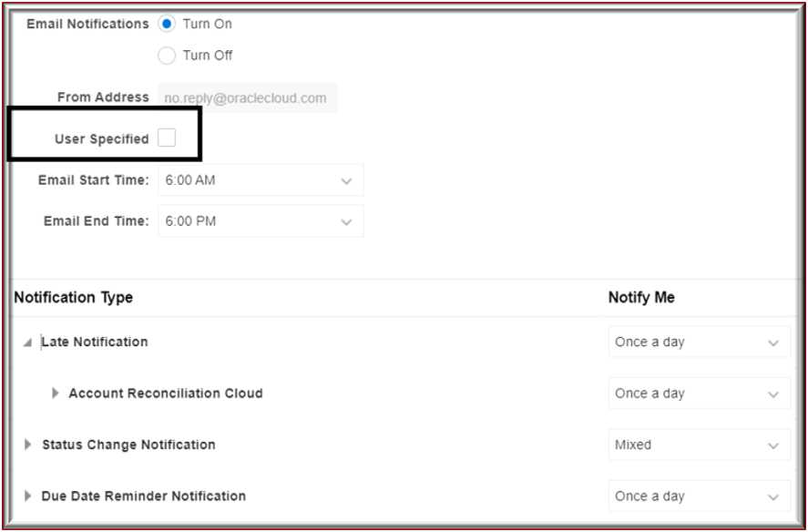Expand the Status Change Notification row
This screenshot has height=532, width=808.
pyautogui.click(x=28, y=445)
